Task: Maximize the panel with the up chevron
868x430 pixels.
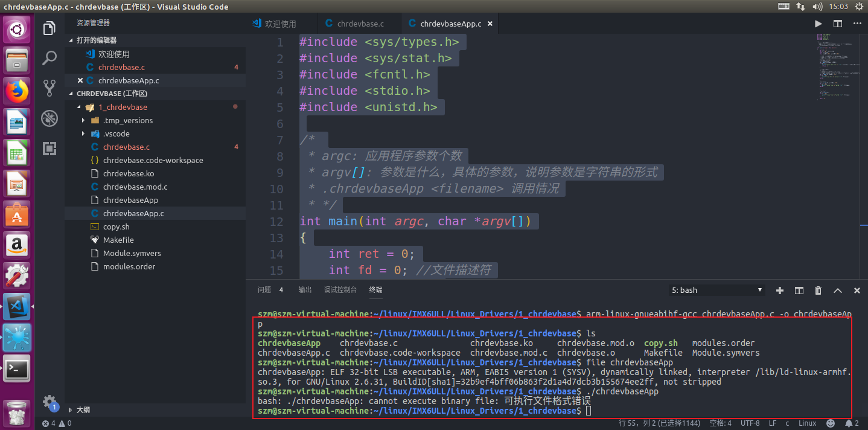Action: click(x=838, y=290)
